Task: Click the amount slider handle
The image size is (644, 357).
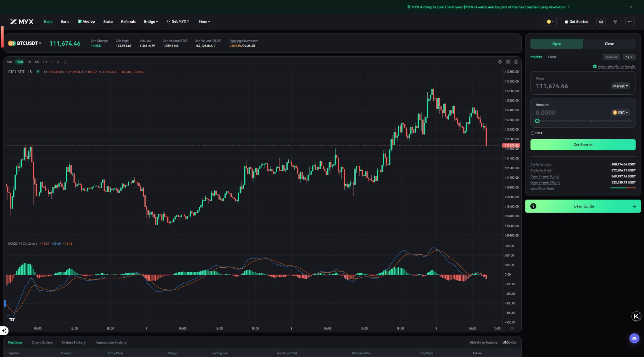Action: point(537,121)
